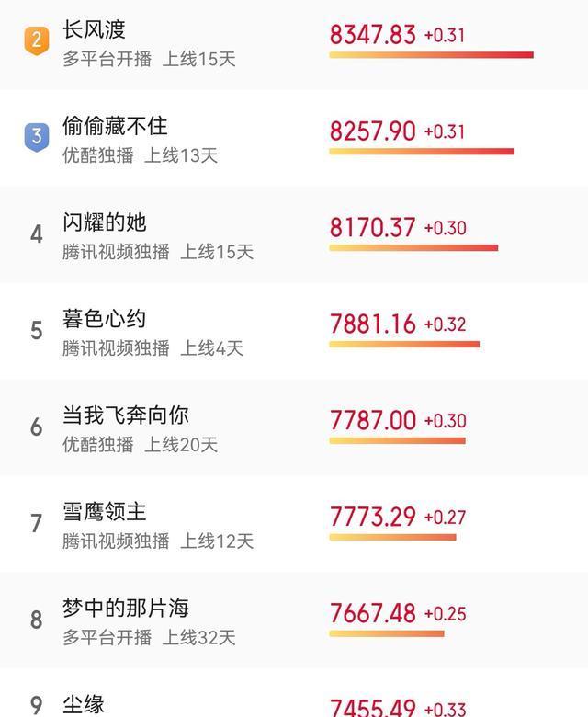Select 闪耀的她 title
Image resolution: width=588 pixels, height=717 pixels.
(105, 222)
